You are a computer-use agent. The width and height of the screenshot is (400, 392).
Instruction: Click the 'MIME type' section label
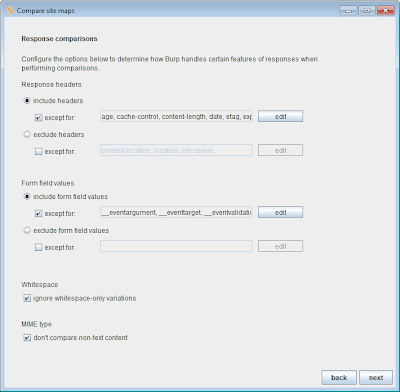tap(36, 324)
